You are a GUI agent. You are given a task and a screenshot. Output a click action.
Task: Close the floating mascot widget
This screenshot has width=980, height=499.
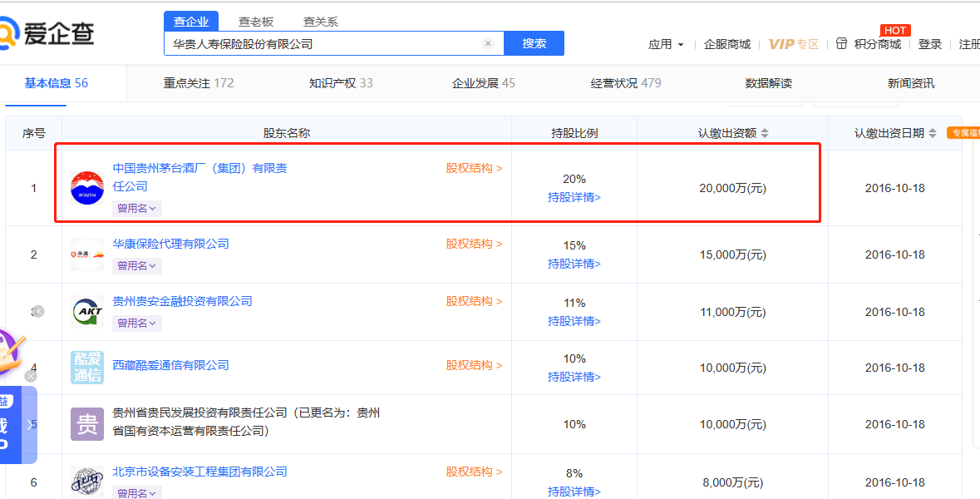point(38,311)
